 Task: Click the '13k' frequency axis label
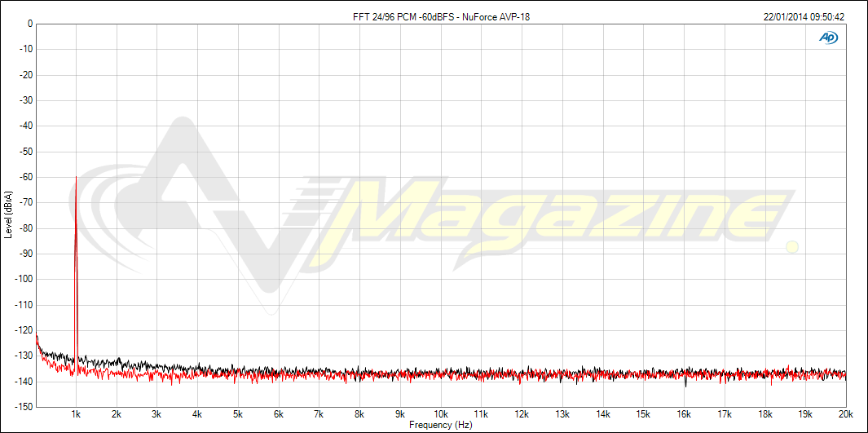(x=562, y=414)
